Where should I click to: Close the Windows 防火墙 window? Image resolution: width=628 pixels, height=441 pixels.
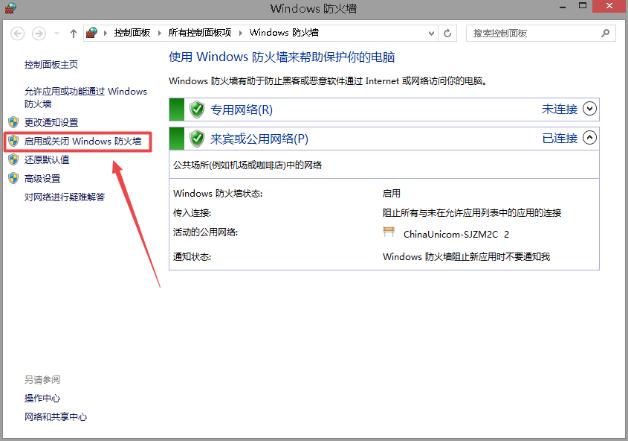(610, 6)
